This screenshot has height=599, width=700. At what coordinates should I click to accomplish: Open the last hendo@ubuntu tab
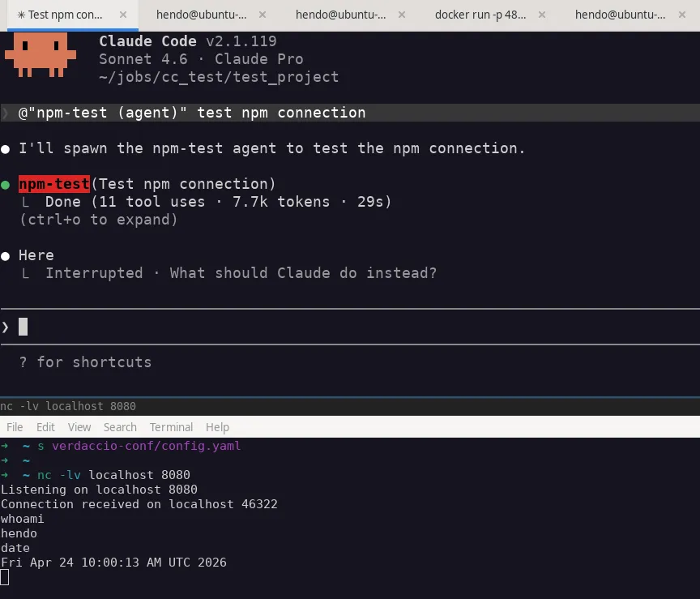pos(620,15)
